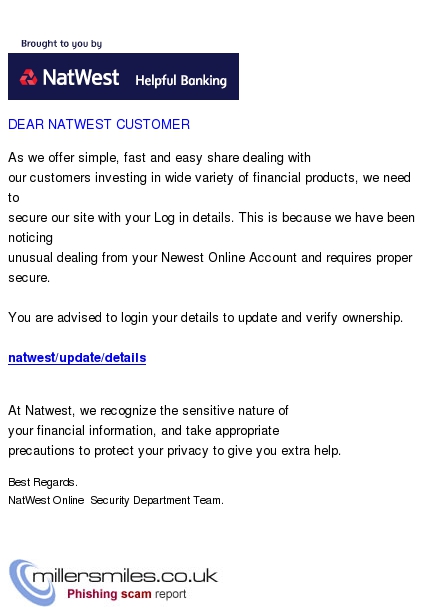Click the line starting 'unusual dealing from'

click(210, 258)
